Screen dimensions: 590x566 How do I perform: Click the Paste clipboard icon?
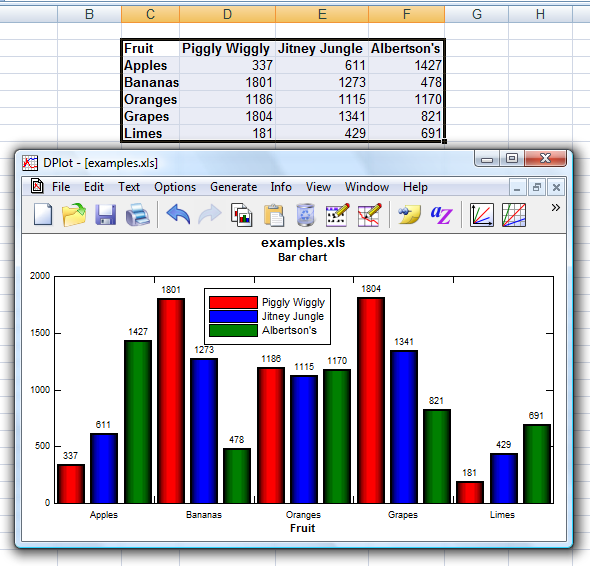tap(274, 215)
